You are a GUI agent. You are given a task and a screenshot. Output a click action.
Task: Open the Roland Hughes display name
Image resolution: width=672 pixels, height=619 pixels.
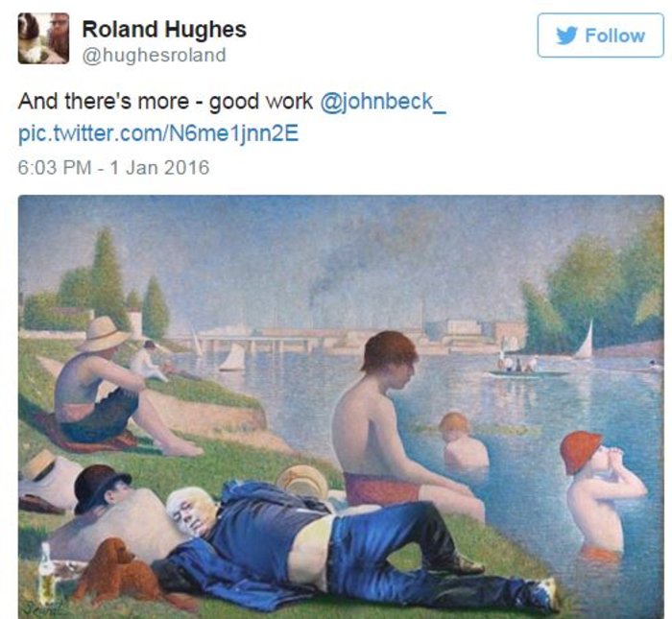click(x=164, y=29)
